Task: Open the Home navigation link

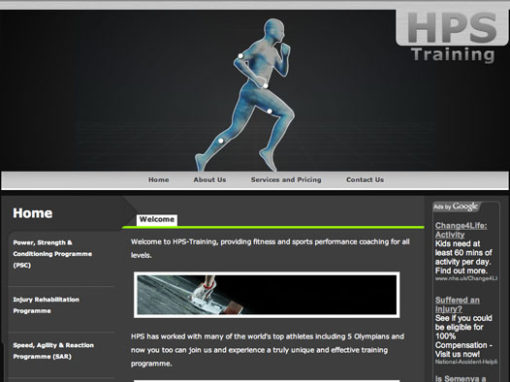Action: [x=159, y=180]
